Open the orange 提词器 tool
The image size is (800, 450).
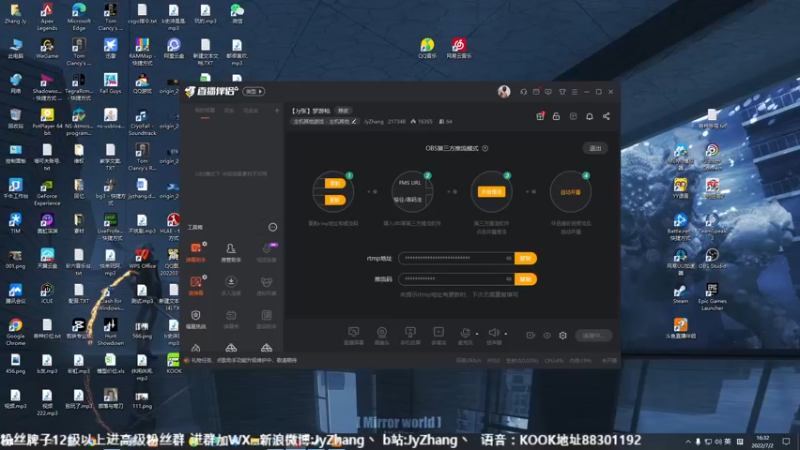click(x=196, y=286)
